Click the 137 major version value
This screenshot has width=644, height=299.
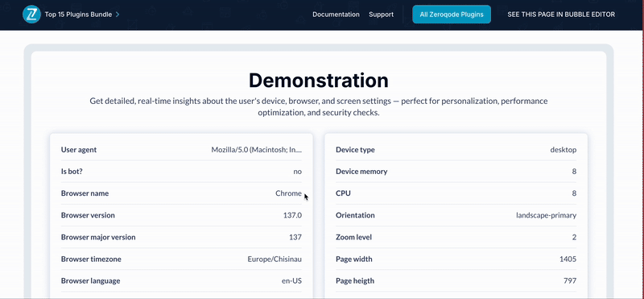tap(295, 237)
